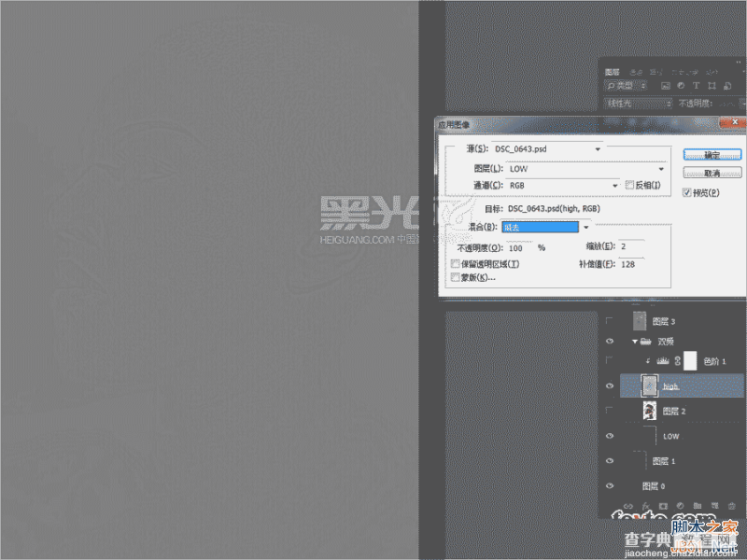Click the mask link icon on 色阶 1
This screenshot has width=747, height=560.
tap(678, 361)
